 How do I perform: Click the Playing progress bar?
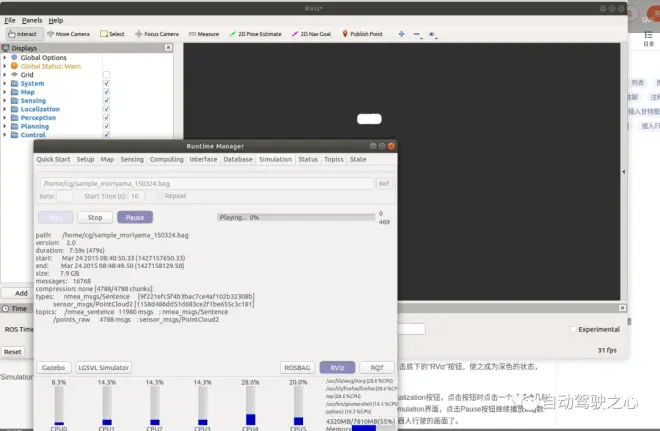point(296,217)
